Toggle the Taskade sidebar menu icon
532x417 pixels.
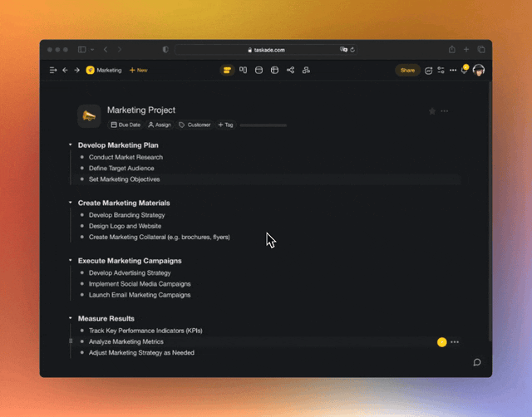tap(53, 70)
